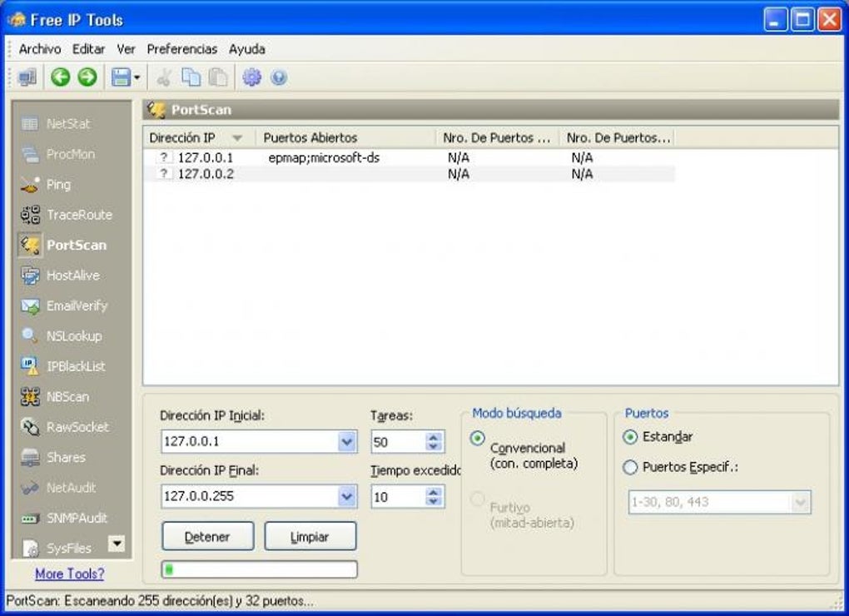Open the Archivo menu

coord(39,49)
